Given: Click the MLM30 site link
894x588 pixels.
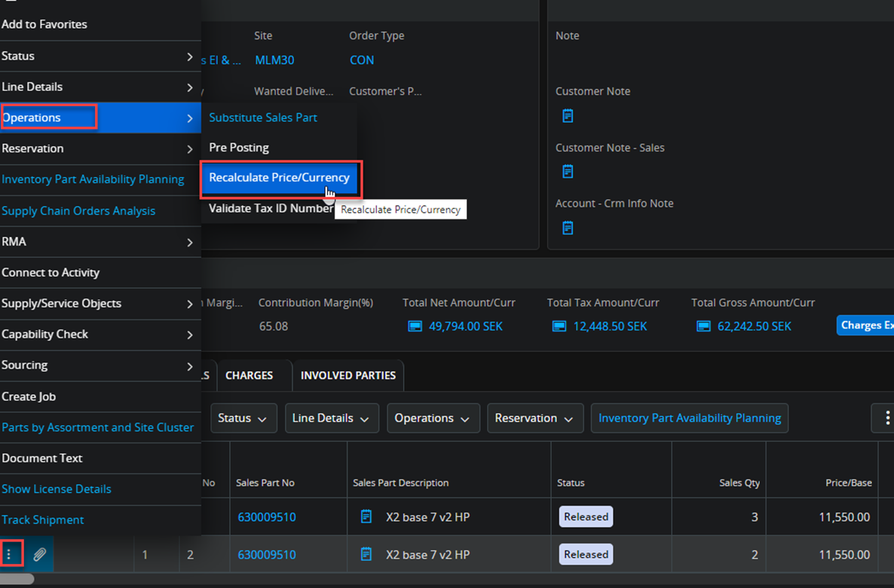Looking at the screenshot, I should coord(274,60).
